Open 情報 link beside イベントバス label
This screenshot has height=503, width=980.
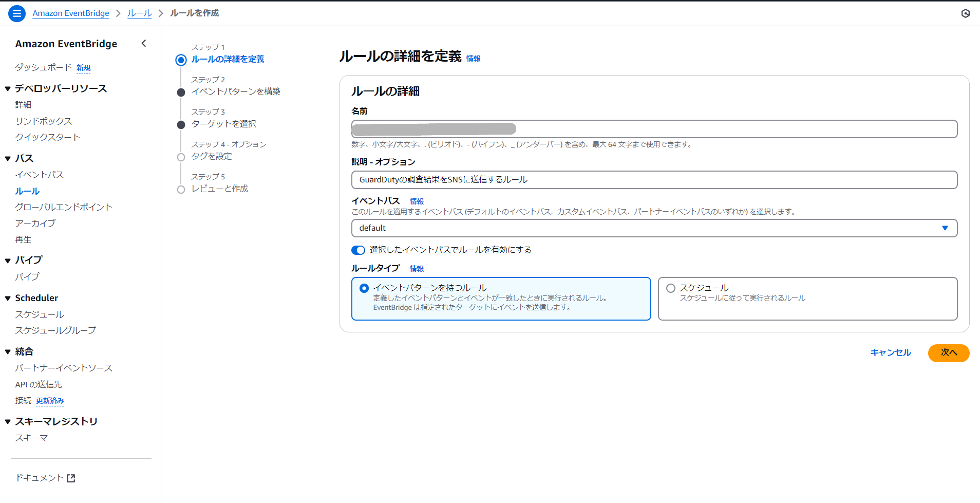point(417,201)
